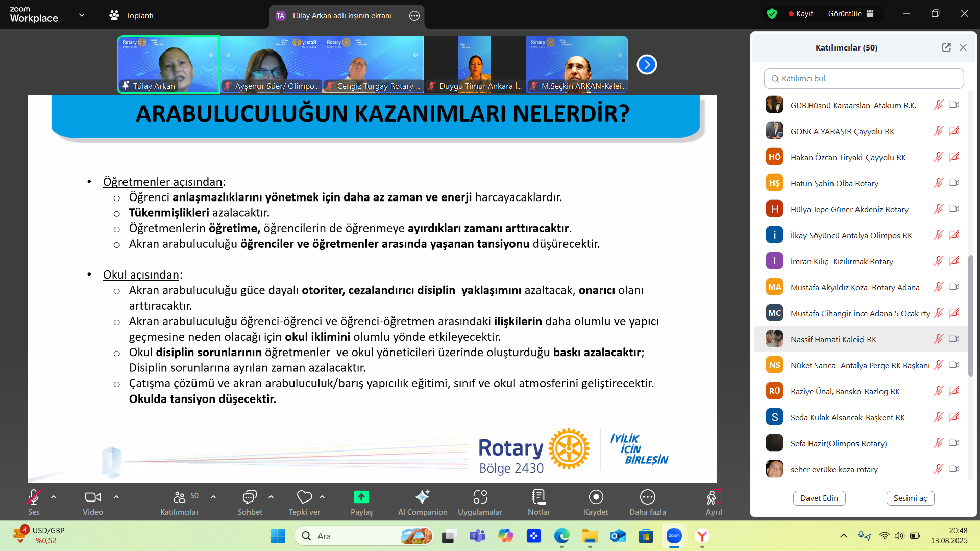Open the Zoom Workplace dropdown chevron

click(x=82, y=15)
